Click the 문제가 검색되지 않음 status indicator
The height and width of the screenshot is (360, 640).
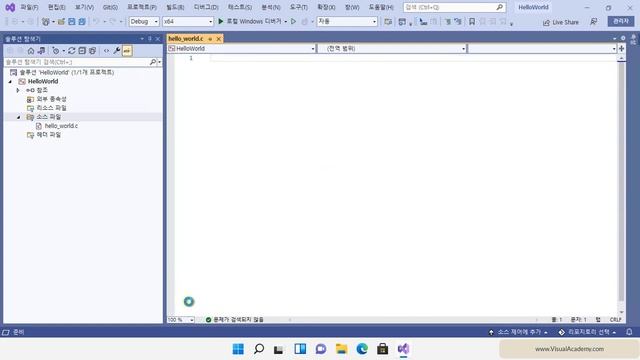coord(235,320)
